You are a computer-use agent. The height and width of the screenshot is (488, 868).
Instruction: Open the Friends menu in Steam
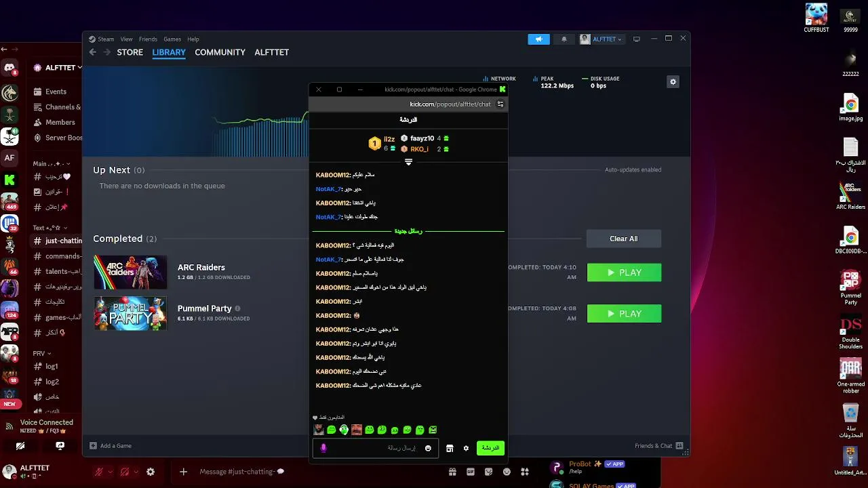click(x=148, y=39)
